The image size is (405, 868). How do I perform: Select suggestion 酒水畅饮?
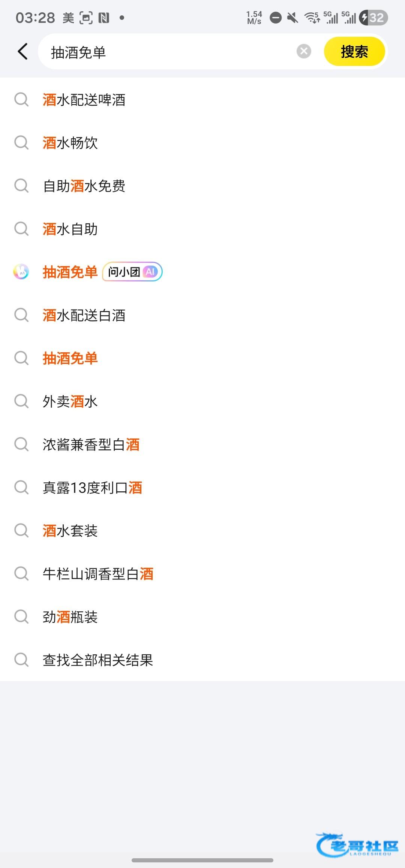pos(70,143)
